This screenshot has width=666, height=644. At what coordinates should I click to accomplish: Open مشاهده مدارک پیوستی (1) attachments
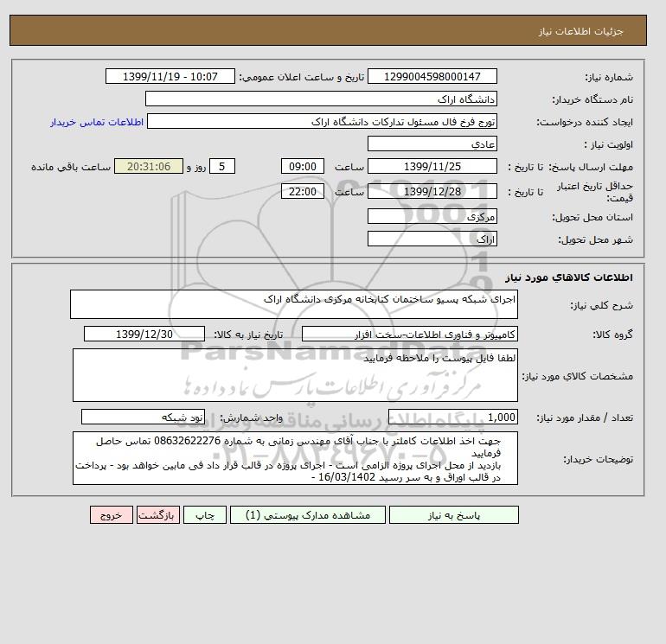coord(308,515)
